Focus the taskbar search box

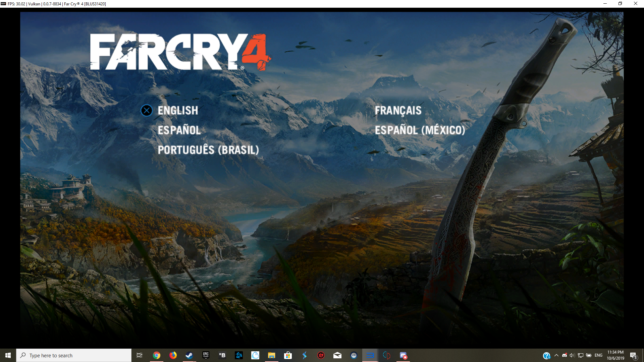pyautogui.click(x=74, y=355)
